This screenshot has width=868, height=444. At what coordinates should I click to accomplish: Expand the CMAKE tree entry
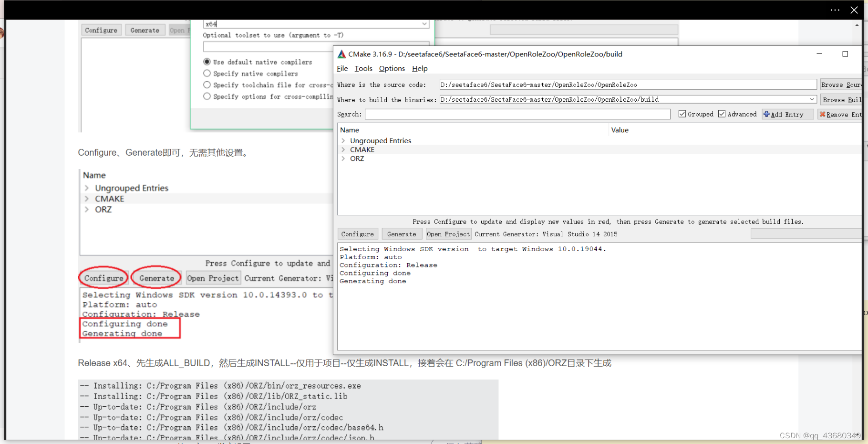coord(343,149)
